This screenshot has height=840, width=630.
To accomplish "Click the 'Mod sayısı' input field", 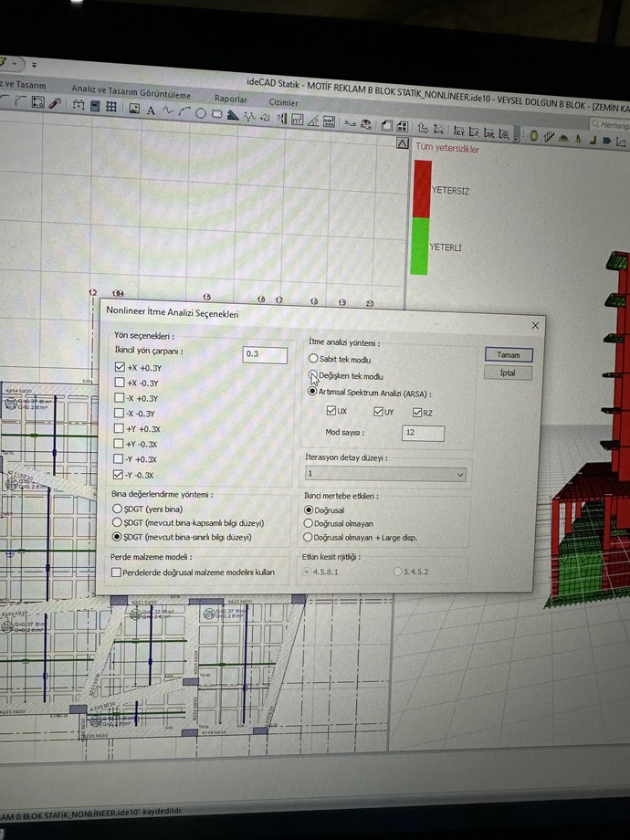I will pyautogui.click(x=423, y=432).
